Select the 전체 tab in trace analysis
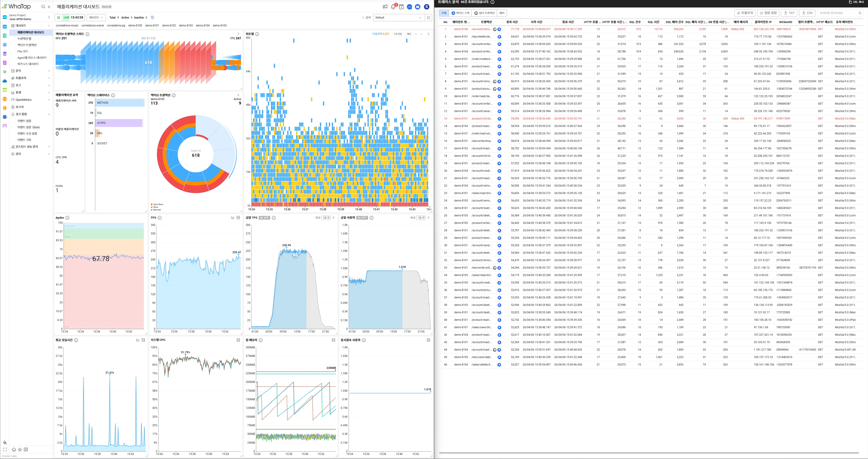The image size is (868, 459). tap(444, 13)
